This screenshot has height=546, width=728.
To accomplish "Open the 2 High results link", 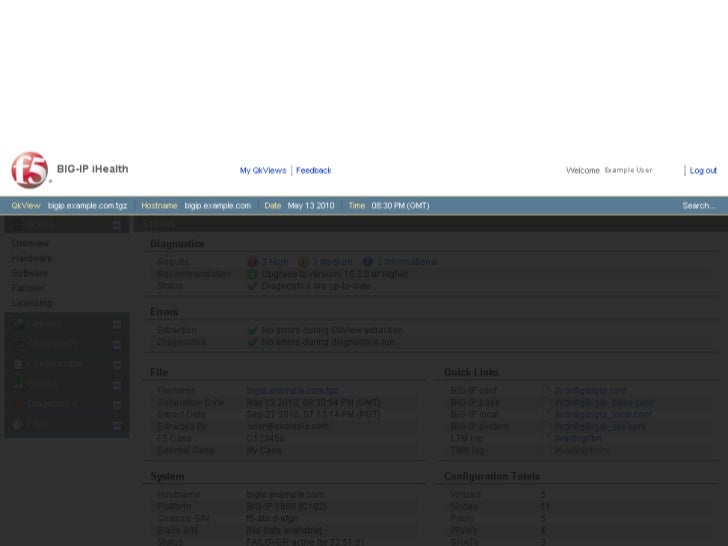I will pos(274,262).
